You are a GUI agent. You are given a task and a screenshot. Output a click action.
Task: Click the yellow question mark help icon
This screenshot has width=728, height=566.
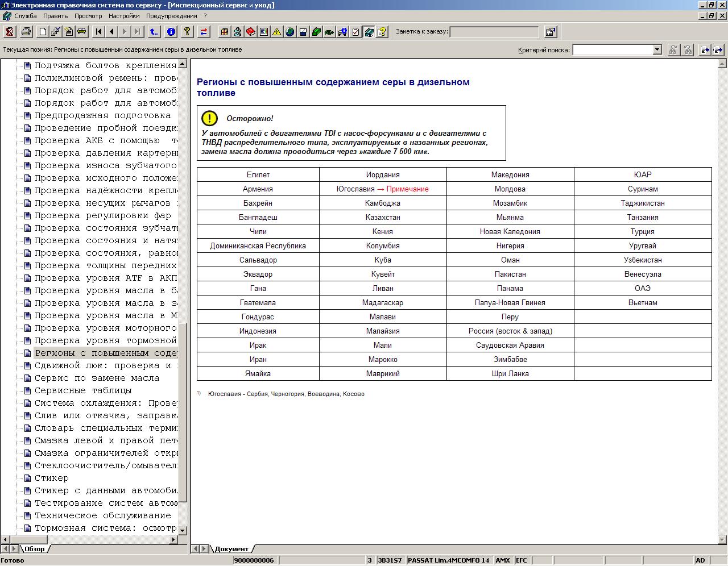coord(187,32)
